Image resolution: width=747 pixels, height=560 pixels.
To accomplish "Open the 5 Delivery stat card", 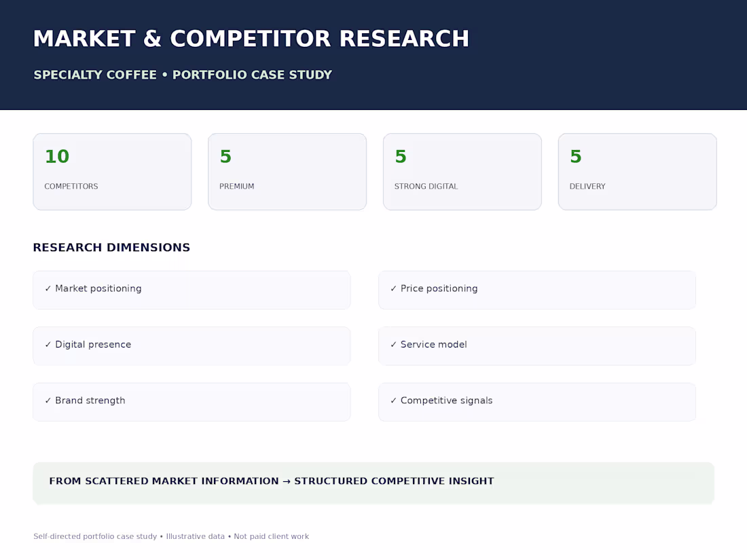I will (638, 172).
